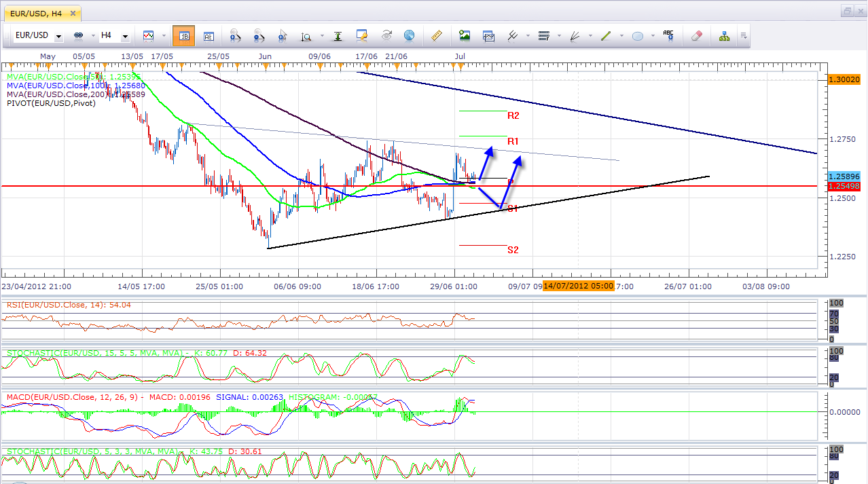The width and height of the screenshot is (868, 484).
Task: Open the toolbar options overflow button
Action: click(744, 36)
